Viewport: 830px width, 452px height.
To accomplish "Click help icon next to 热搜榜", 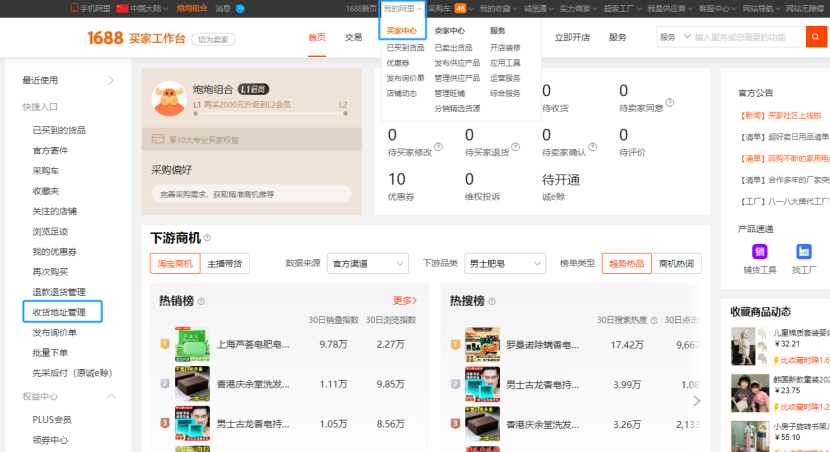I will tap(492, 302).
